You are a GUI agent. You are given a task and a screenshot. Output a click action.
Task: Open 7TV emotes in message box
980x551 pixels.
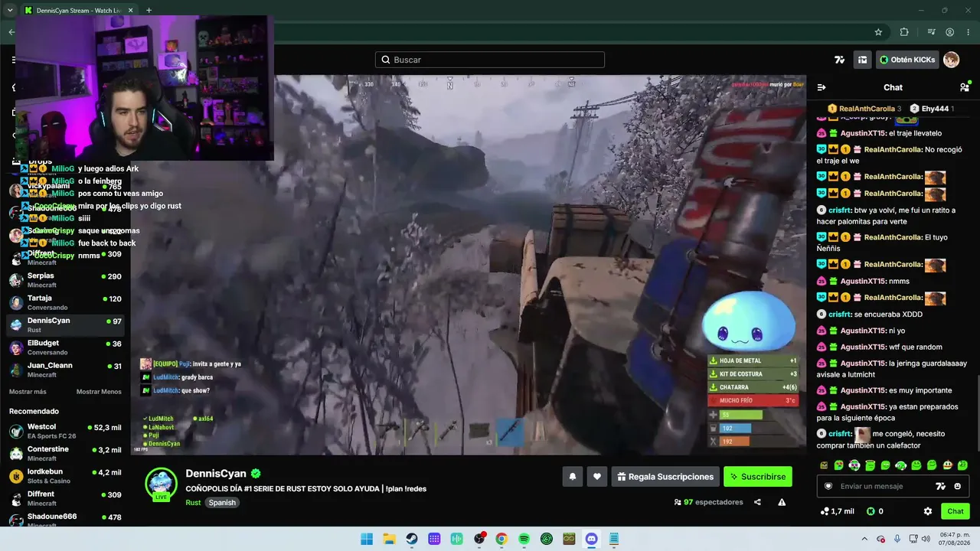coord(941,486)
